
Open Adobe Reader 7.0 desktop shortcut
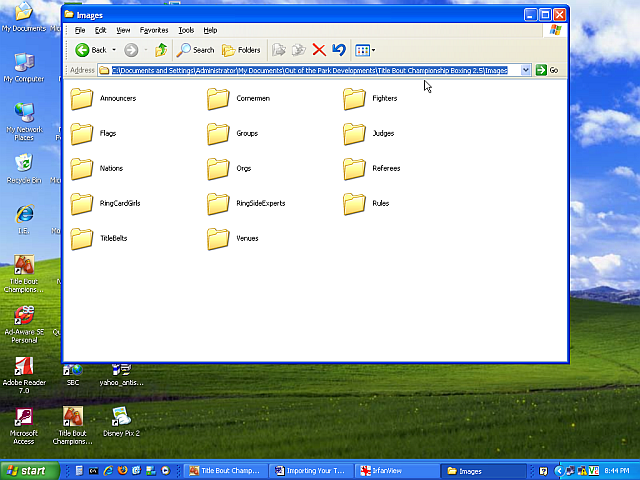pyautogui.click(x=24, y=375)
